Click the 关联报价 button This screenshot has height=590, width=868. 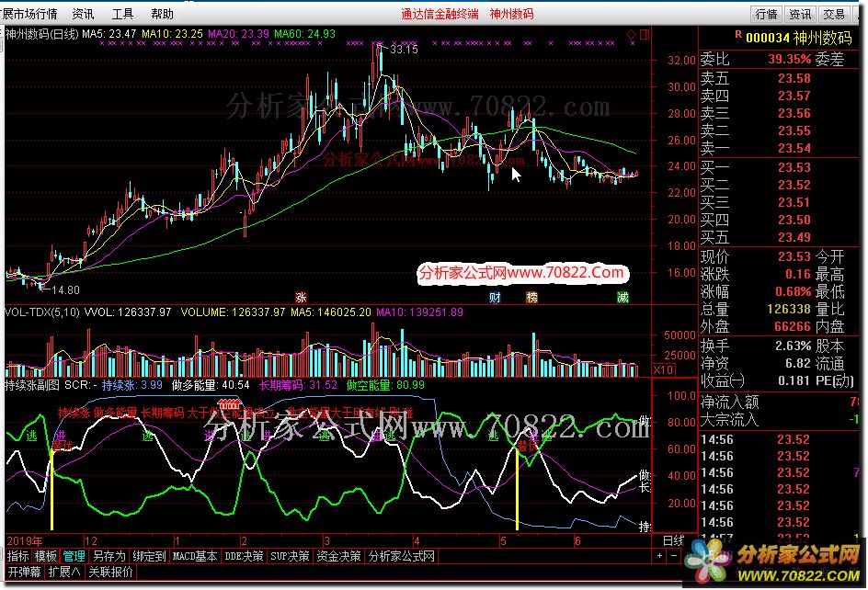coord(110,572)
